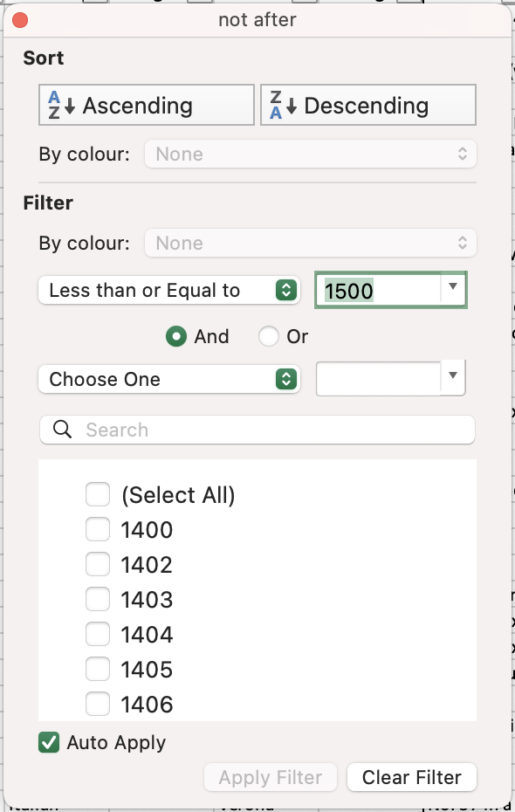Open the Filter By colour dropdown
515x812 pixels.
click(311, 243)
